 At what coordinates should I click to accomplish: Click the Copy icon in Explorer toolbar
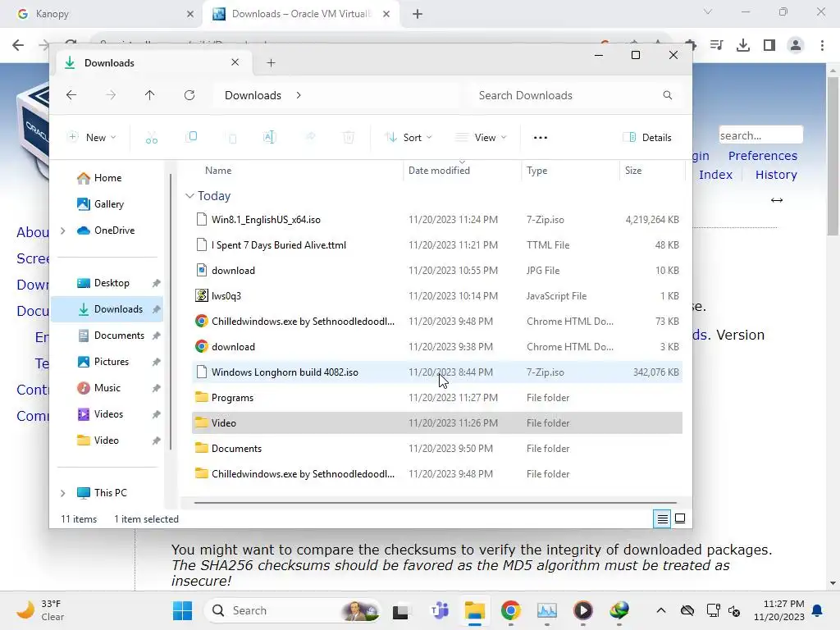pyautogui.click(x=191, y=137)
